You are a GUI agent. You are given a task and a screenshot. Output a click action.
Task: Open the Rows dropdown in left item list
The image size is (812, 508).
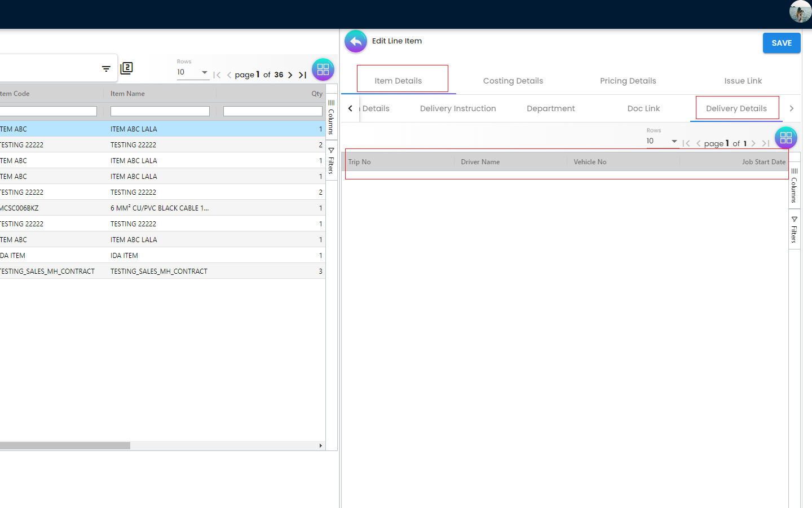click(x=193, y=72)
